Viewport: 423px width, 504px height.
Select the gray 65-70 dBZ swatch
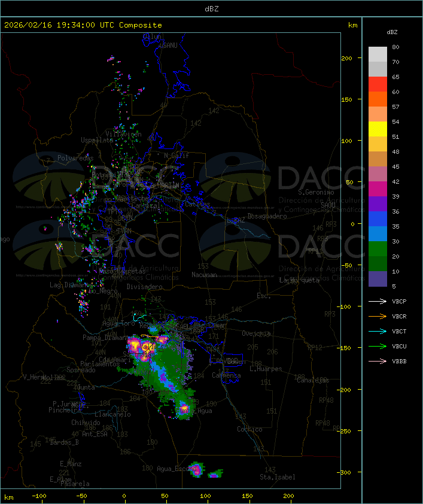[378, 69]
